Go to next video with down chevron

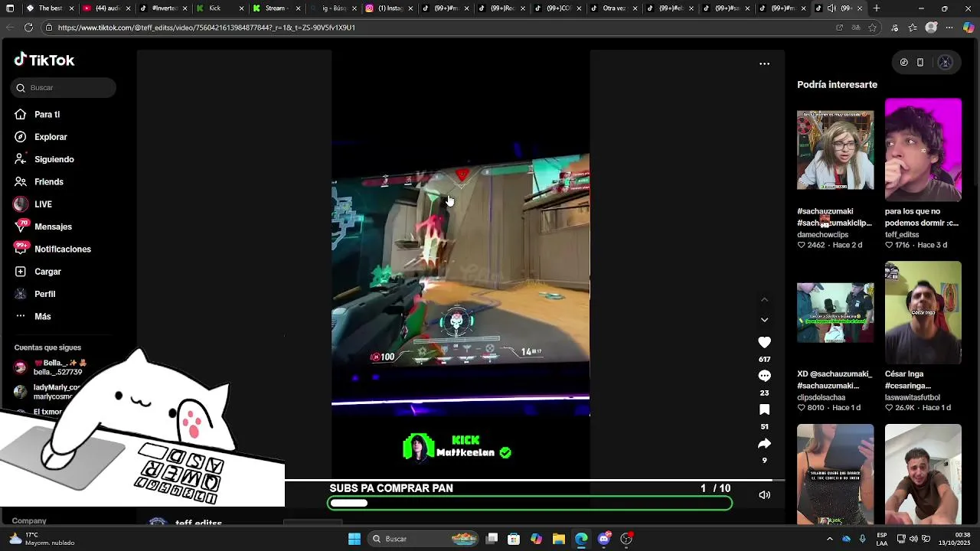click(x=764, y=320)
